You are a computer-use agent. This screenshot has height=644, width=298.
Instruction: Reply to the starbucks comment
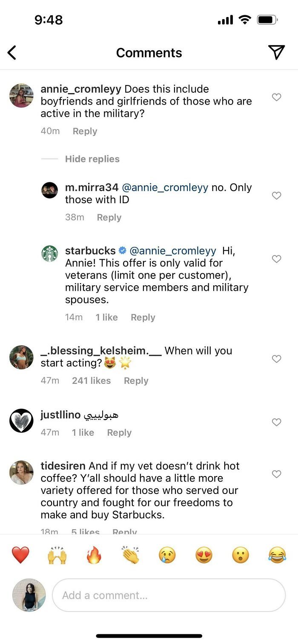pyautogui.click(x=143, y=317)
